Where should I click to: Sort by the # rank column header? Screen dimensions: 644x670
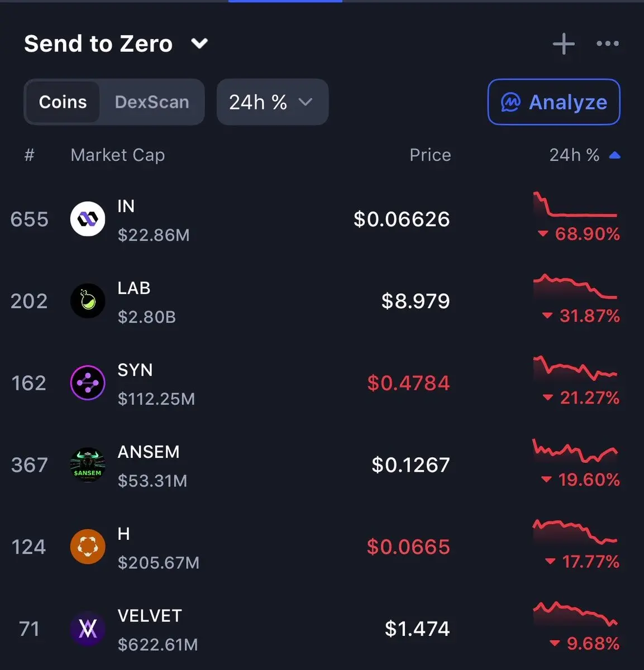pos(30,155)
